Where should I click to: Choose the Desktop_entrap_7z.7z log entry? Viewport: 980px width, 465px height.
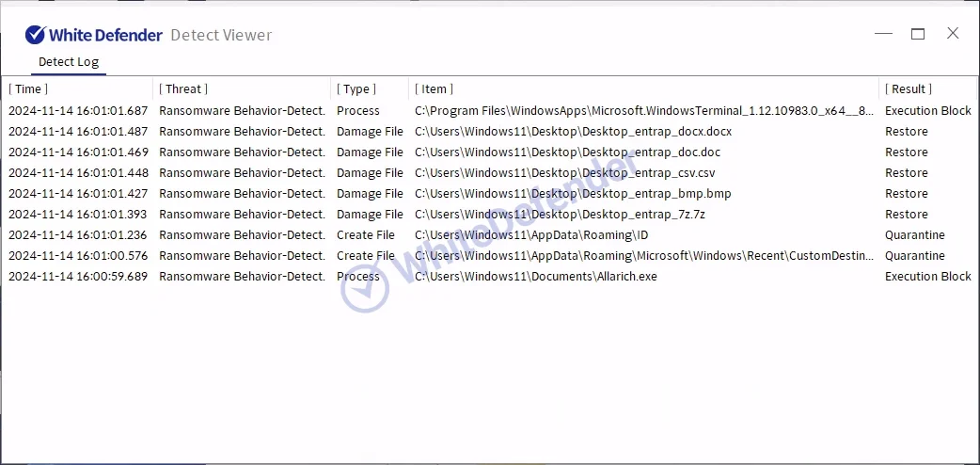[559, 215]
